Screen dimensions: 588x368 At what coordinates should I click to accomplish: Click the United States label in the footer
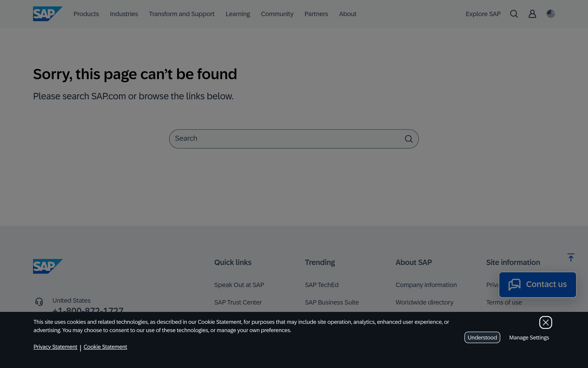(x=71, y=301)
